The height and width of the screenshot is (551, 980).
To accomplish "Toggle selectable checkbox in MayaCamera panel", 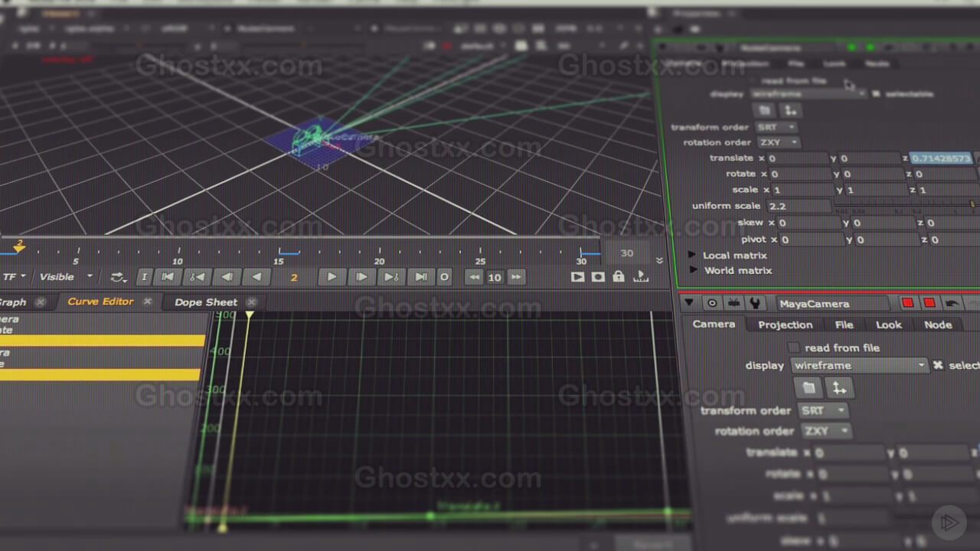I will [938, 366].
